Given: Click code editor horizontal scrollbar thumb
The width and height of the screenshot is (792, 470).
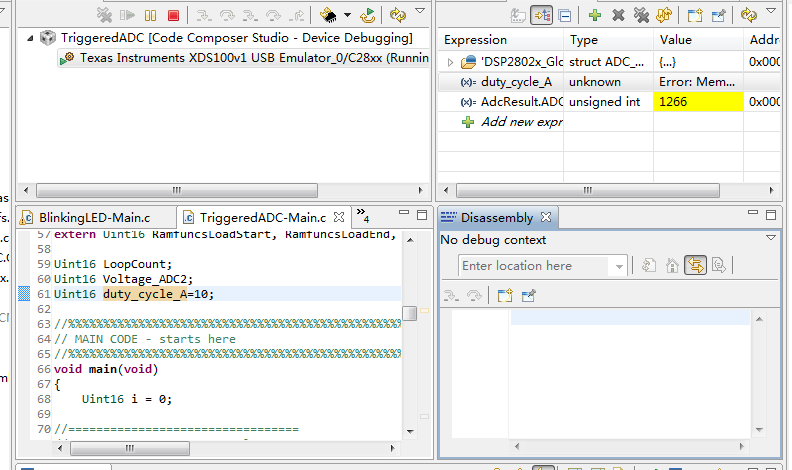Looking at the screenshot, I should tap(130, 448).
